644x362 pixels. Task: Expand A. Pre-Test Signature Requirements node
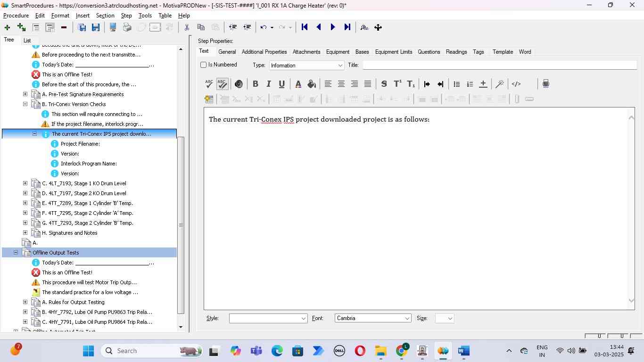tap(25, 94)
